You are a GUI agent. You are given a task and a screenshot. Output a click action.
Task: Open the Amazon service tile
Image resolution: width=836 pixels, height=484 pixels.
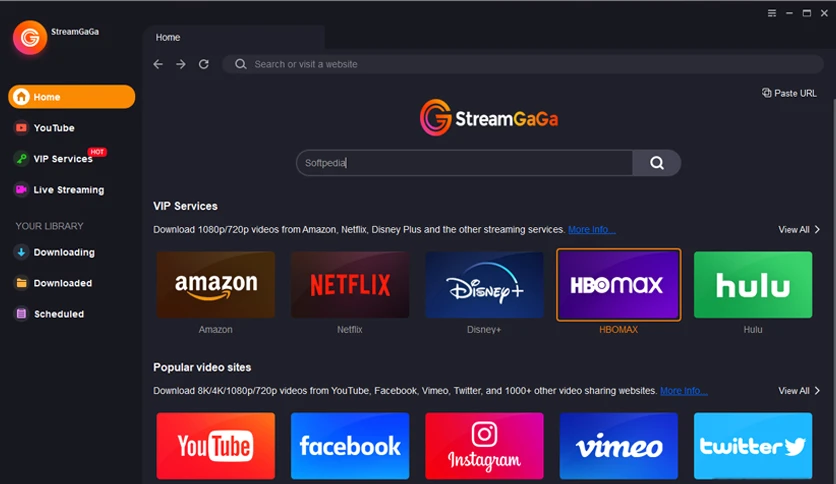[x=216, y=285]
